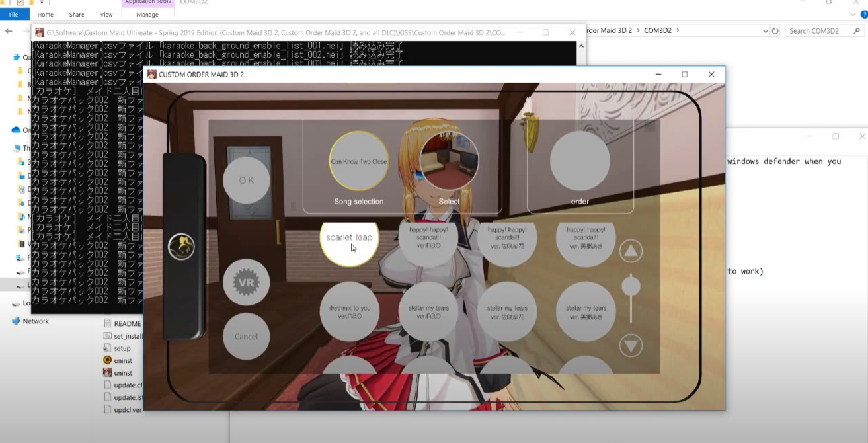Select "stellar my tears ver.nao" song
Screen dimensions: 868x443
pos(428,311)
